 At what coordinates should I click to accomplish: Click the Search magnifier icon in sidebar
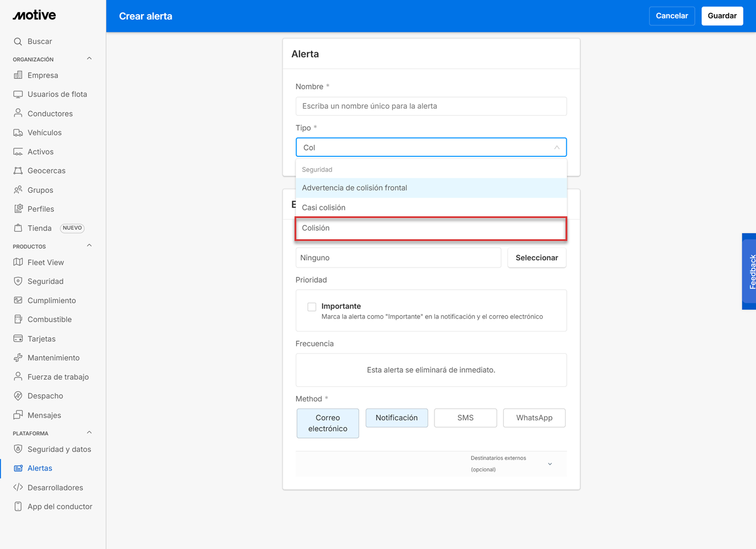18,42
